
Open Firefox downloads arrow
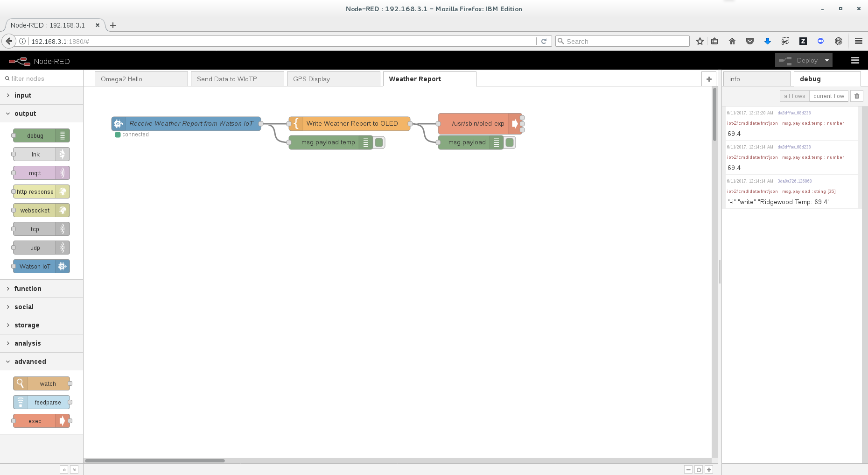tap(768, 41)
